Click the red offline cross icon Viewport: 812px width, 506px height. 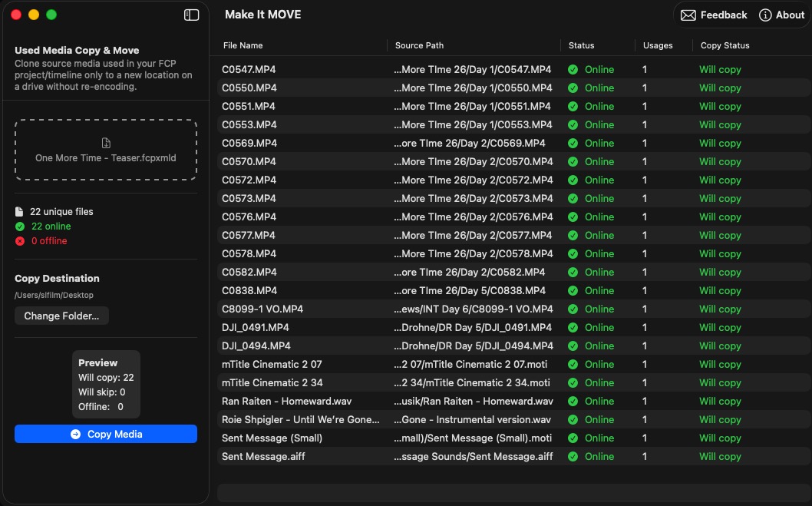click(x=20, y=241)
